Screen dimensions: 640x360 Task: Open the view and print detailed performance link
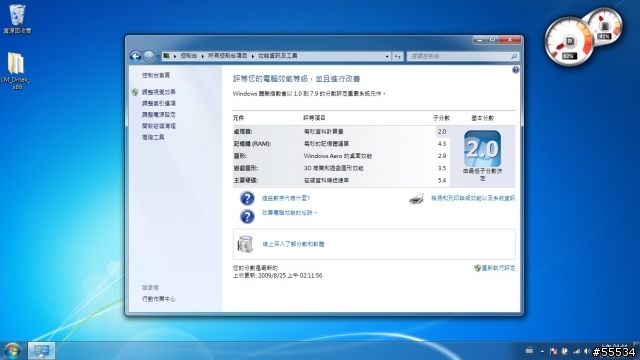473,198
